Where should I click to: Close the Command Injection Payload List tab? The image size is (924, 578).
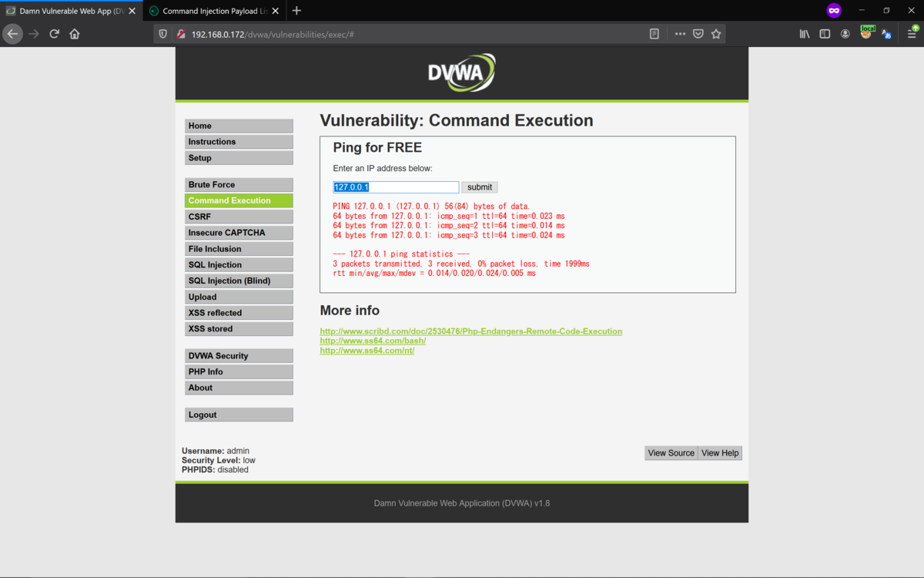(x=276, y=11)
